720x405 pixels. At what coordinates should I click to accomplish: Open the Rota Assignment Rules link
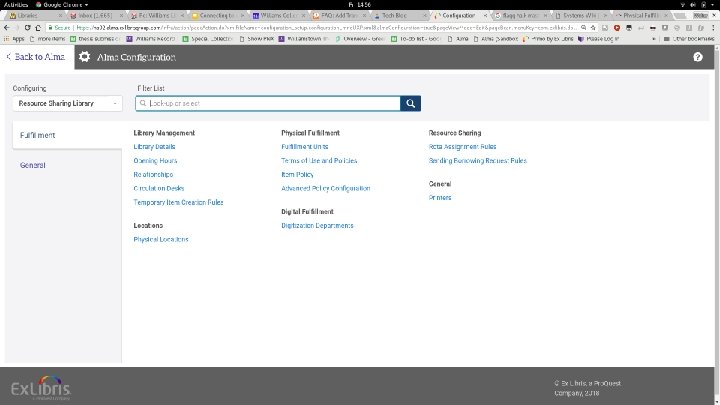[462, 146]
